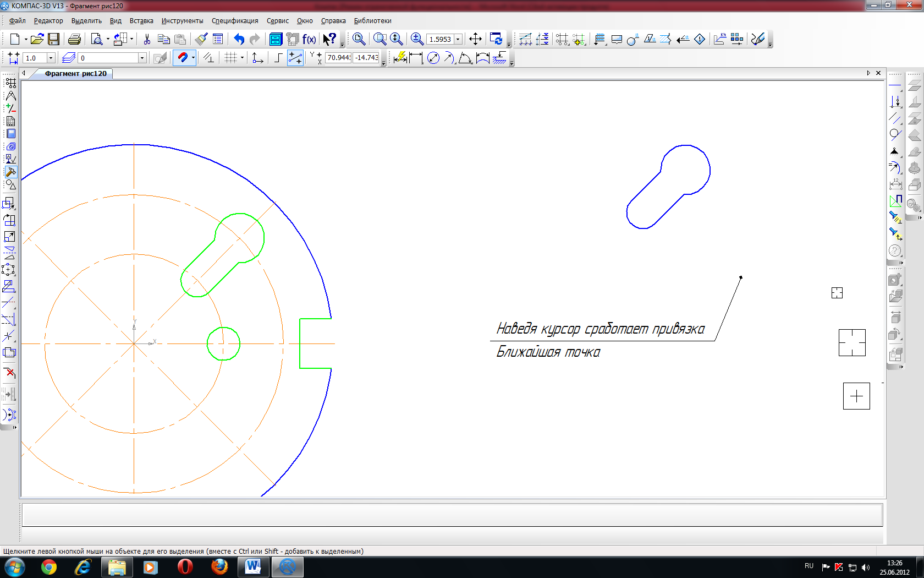Open the Инструменты menu
Viewport: 924px width, 578px height.
182,21
